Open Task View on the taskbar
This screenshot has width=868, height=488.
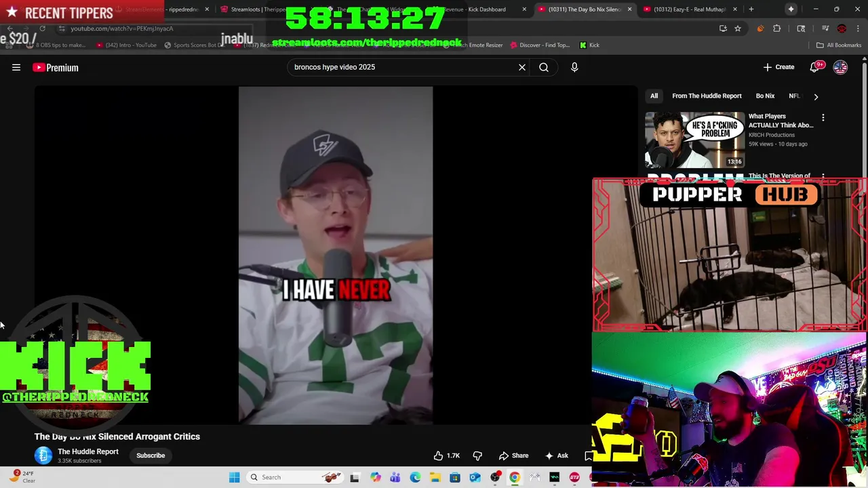[x=355, y=477]
